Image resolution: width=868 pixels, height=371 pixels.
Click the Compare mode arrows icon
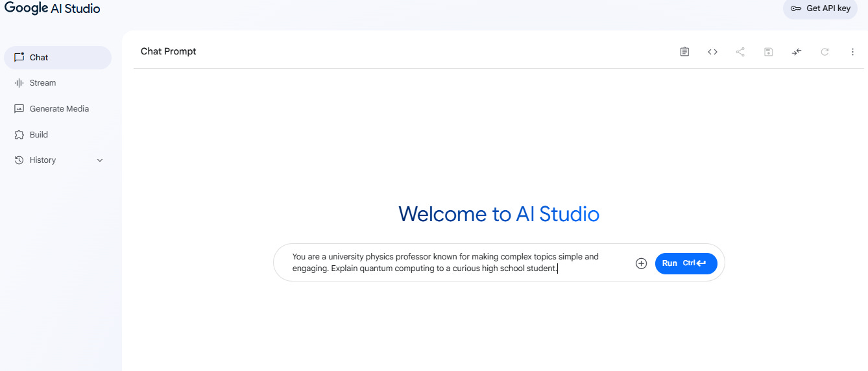pos(797,52)
